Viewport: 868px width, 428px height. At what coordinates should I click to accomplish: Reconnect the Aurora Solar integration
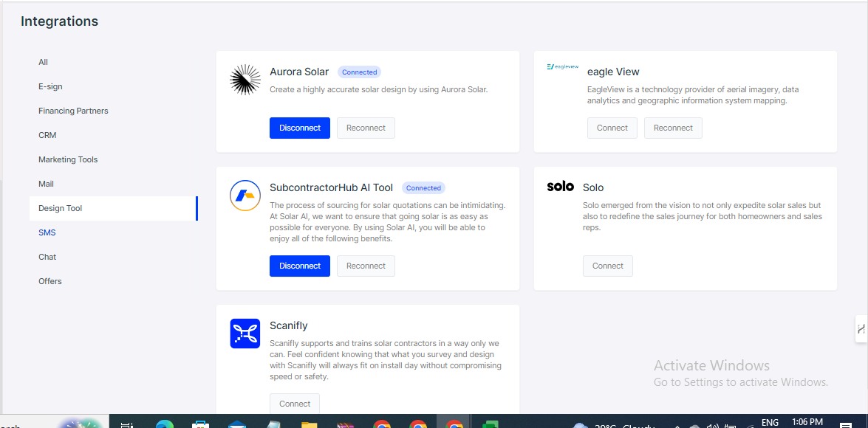366,128
